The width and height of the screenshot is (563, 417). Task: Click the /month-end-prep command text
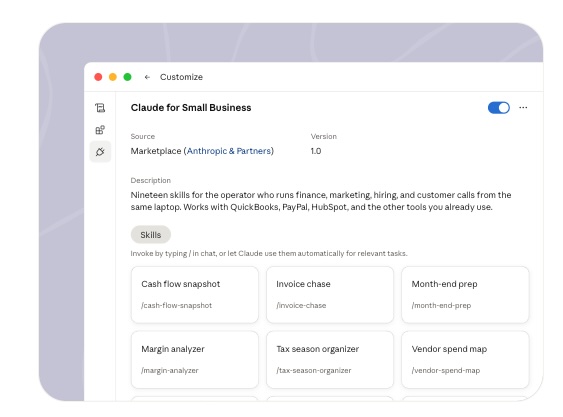coord(441,305)
